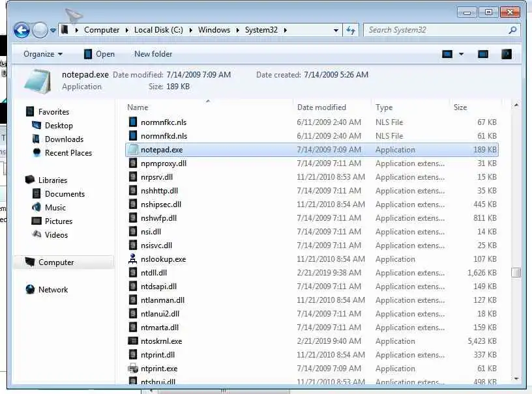532x394 pixels.
Task: Select Local Disk (C:) in breadcrumb
Action: click(x=158, y=30)
